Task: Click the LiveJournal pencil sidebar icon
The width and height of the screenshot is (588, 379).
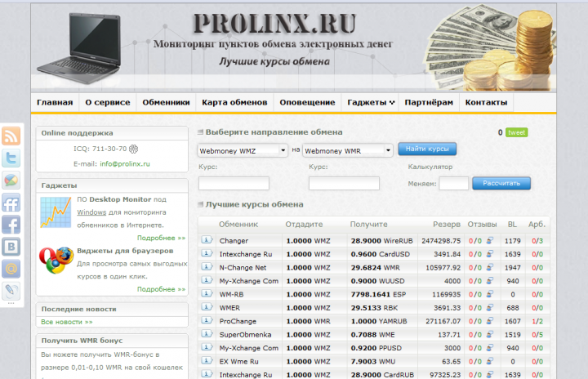Action: pyautogui.click(x=11, y=291)
